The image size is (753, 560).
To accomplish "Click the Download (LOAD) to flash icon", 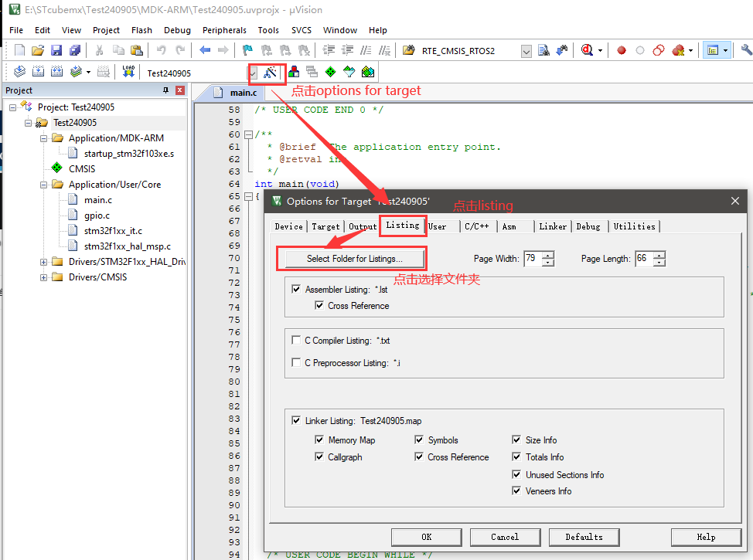I will point(128,73).
